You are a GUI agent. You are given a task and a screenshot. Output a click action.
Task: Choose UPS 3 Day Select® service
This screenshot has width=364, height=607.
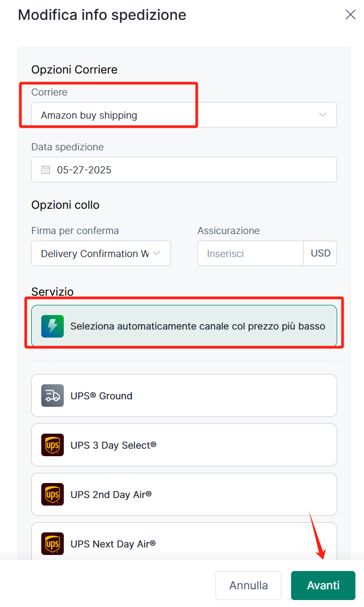point(184,445)
